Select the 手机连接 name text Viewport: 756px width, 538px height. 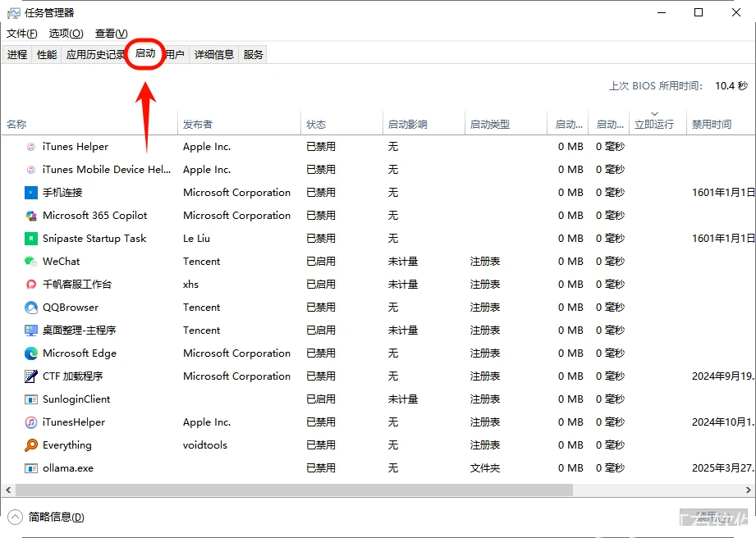click(62, 193)
